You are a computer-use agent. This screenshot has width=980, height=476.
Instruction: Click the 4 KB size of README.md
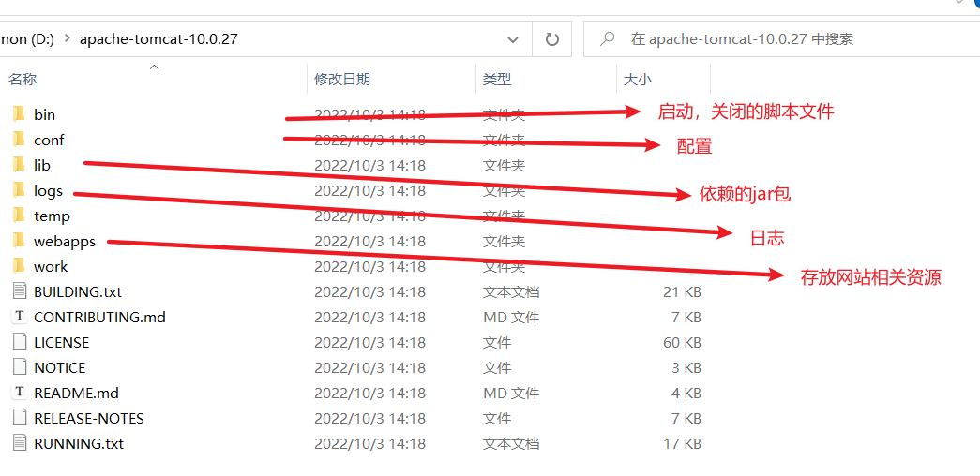tap(686, 393)
